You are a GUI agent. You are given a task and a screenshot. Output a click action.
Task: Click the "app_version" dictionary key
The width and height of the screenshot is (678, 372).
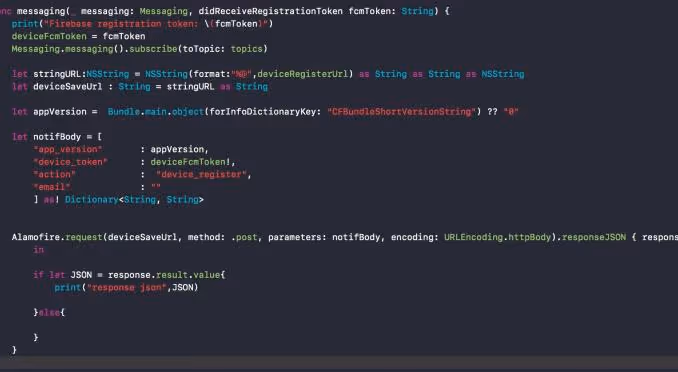[x=68, y=149]
